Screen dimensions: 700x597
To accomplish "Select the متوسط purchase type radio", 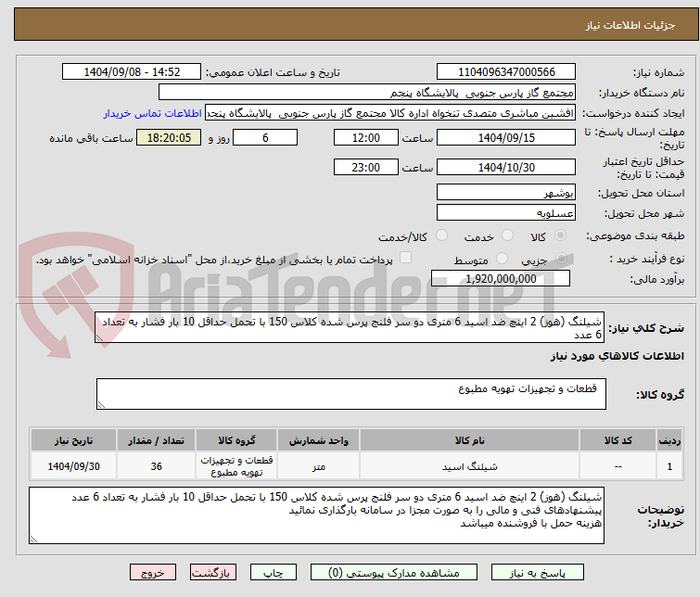I will [x=503, y=258].
